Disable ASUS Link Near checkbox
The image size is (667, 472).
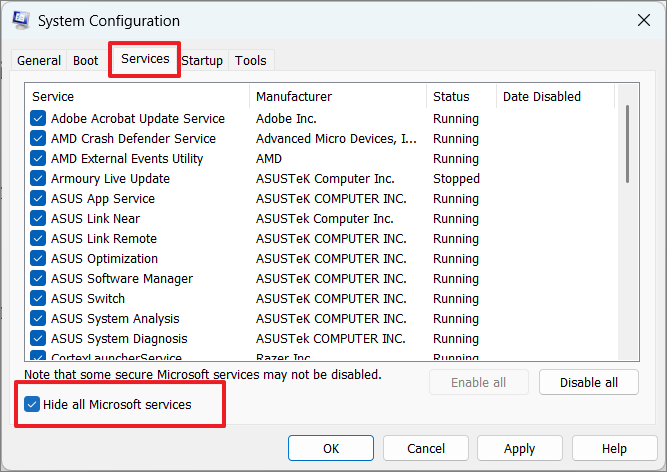pos(38,218)
